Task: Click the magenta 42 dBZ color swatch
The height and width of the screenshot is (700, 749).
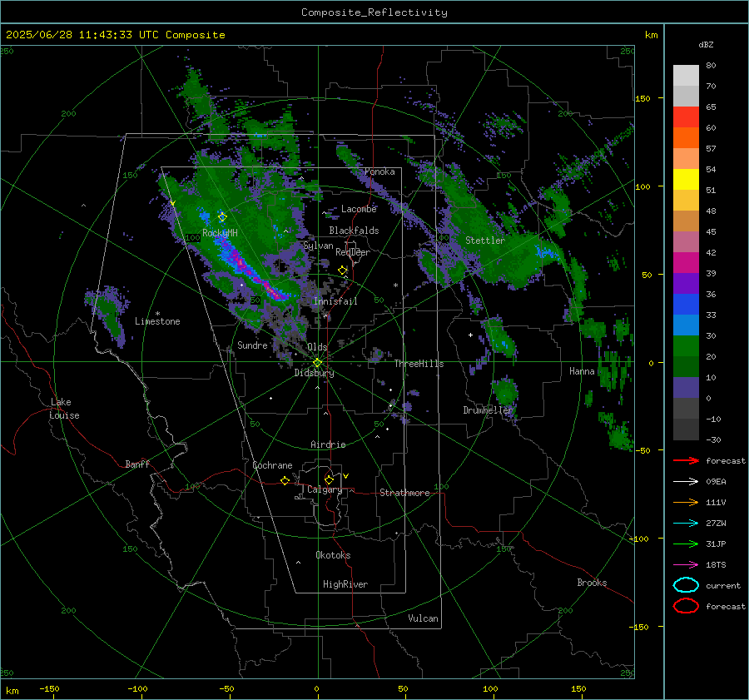Action: click(686, 262)
